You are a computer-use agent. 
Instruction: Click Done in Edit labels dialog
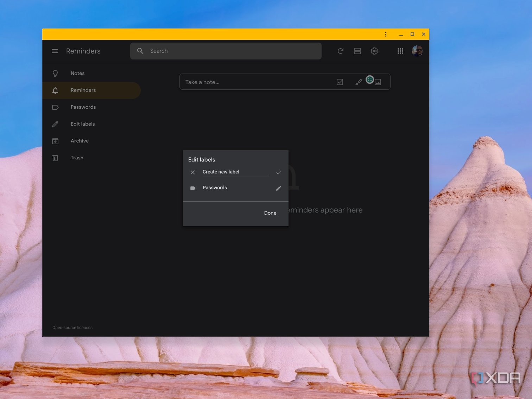(x=270, y=213)
